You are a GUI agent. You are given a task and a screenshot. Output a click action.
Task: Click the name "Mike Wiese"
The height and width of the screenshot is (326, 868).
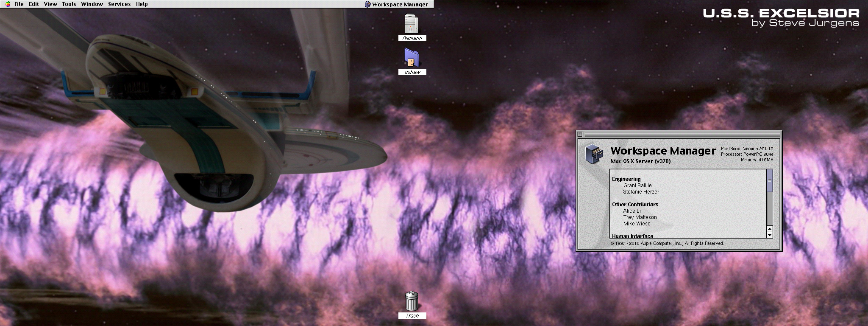click(x=637, y=224)
